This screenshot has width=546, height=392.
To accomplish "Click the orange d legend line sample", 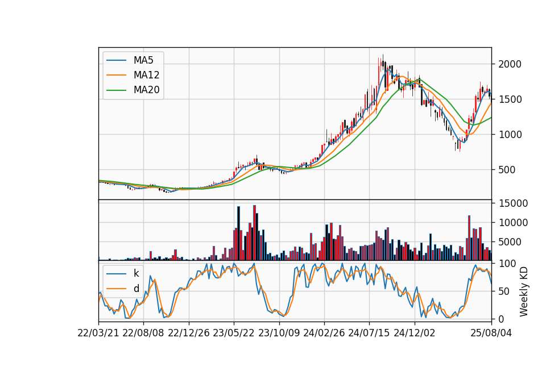I will pyautogui.click(x=116, y=289).
